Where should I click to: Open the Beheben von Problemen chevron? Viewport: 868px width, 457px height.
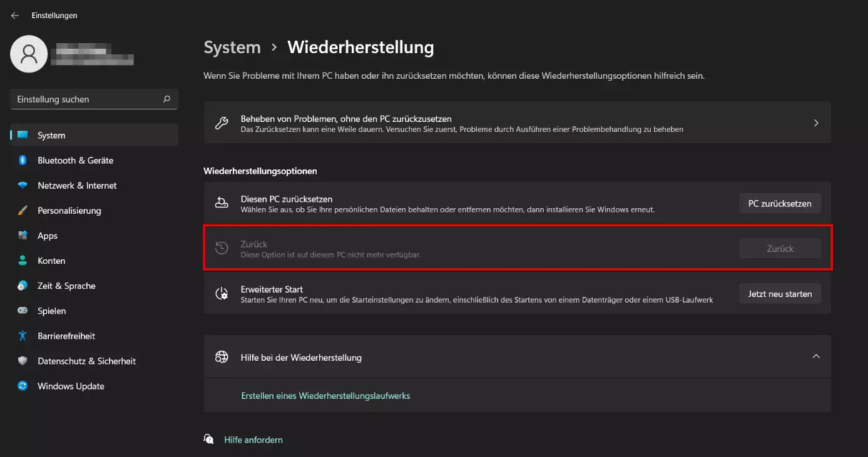(x=816, y=123)
